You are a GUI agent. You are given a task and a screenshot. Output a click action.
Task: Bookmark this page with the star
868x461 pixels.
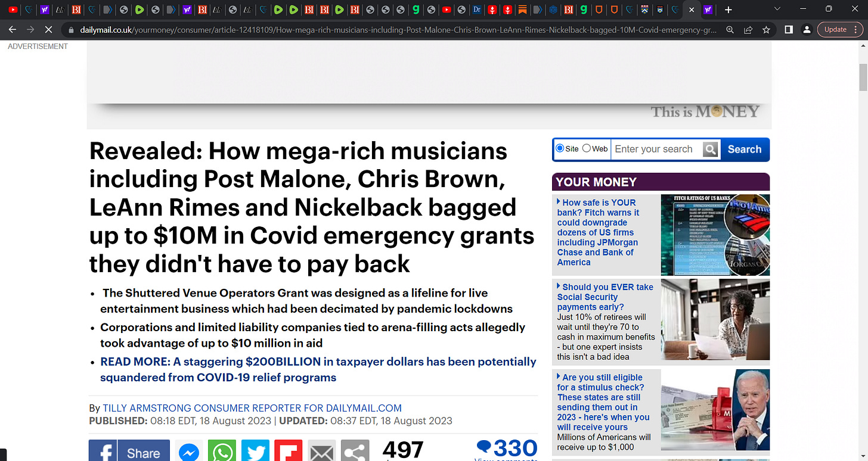(766, 29)
